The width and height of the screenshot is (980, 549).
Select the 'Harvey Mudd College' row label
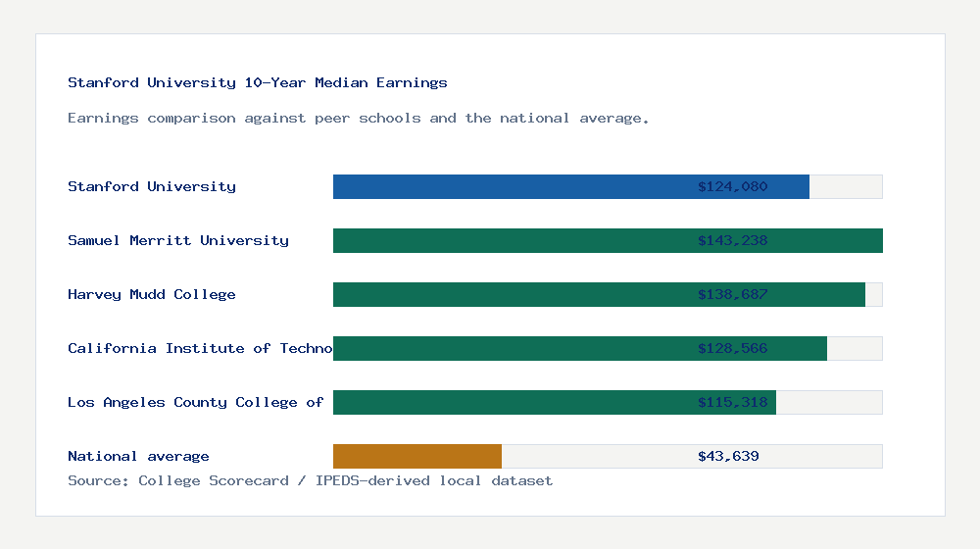(x=152, y=294)
